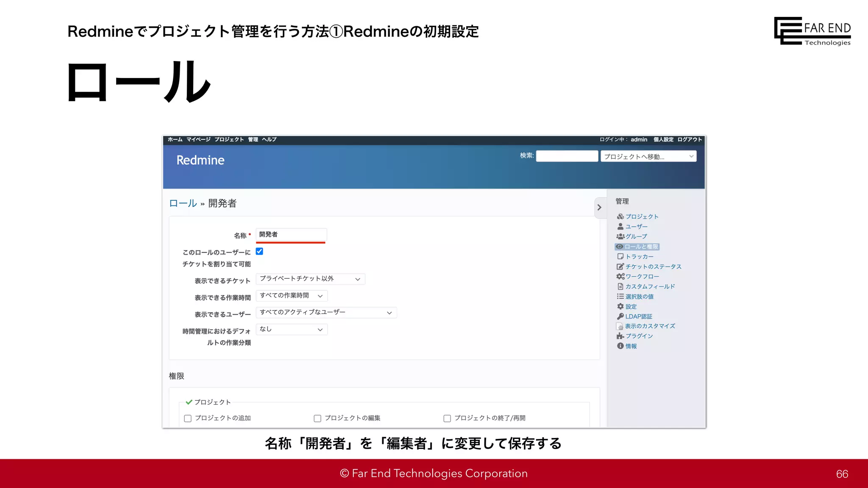Open ホーム in top menu
The height and width of the screenshot is (488, 868).
[175, 139]
